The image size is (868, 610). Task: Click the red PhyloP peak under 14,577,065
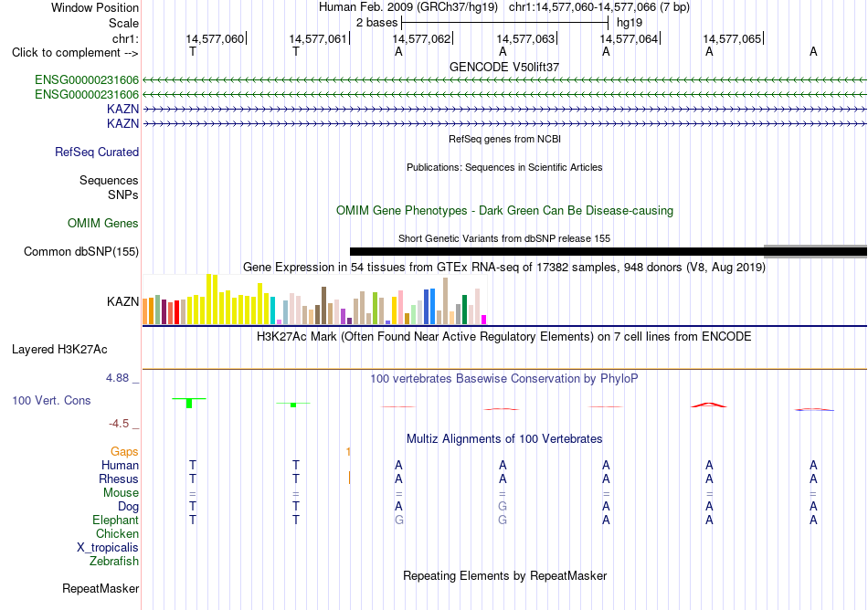709,405
